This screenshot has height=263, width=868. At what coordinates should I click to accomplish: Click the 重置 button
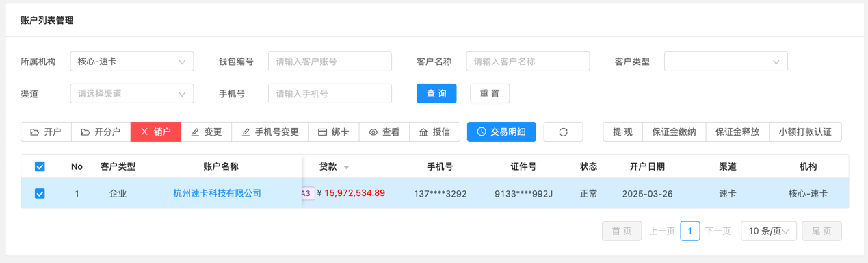[x=490, y=93]
